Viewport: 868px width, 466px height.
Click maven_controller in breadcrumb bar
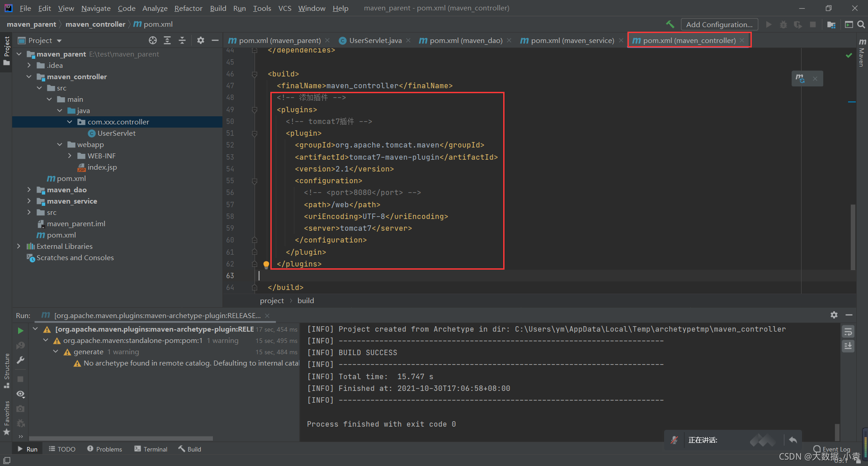pos(95,24)
